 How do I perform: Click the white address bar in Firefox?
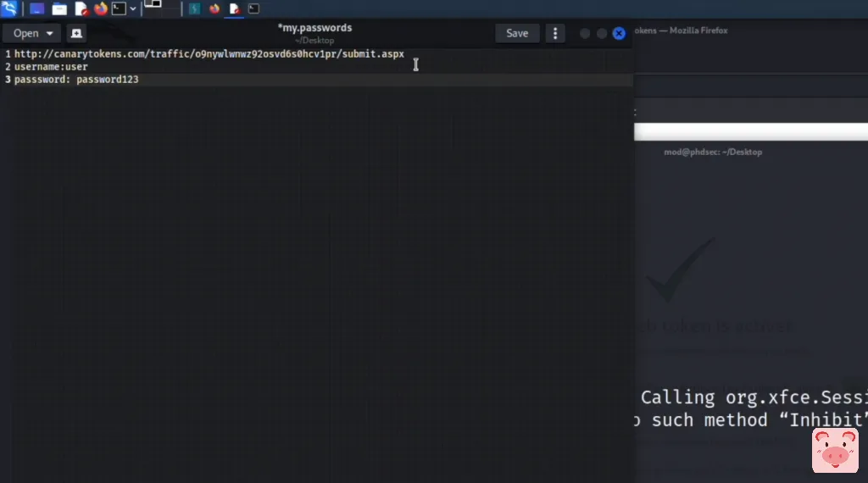[x=751, y=131]
